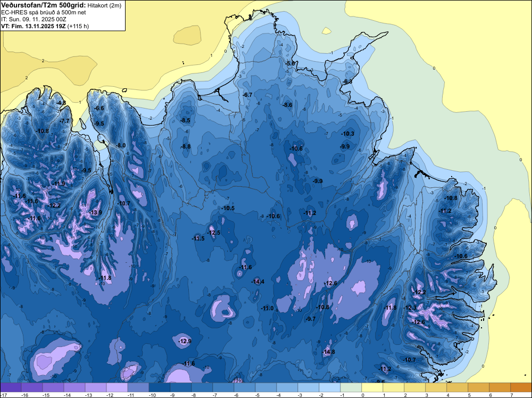Screen dimensions: 532x398
Task: Select the -13.9 temperature label
Action: [x=95, y=212]
